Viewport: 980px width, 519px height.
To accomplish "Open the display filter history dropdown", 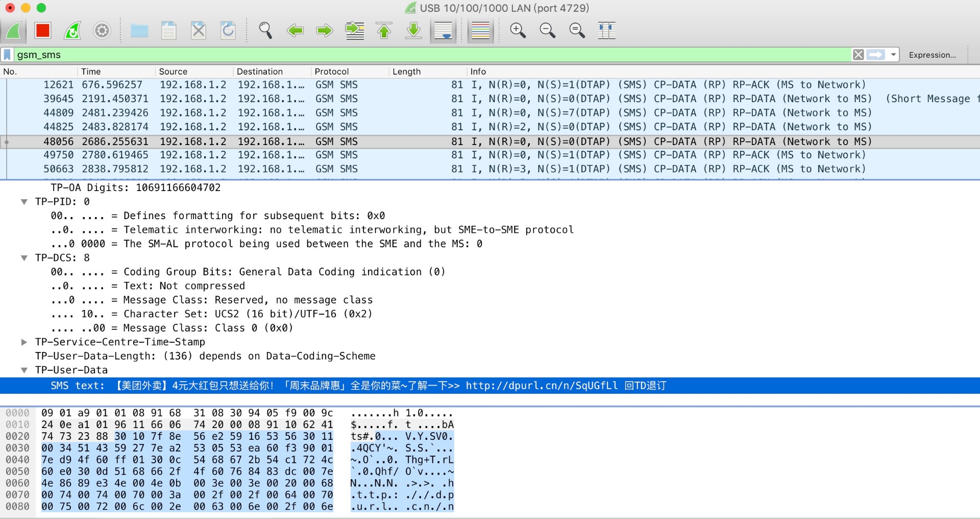I will pyautogui.click(x=893, y=55).
